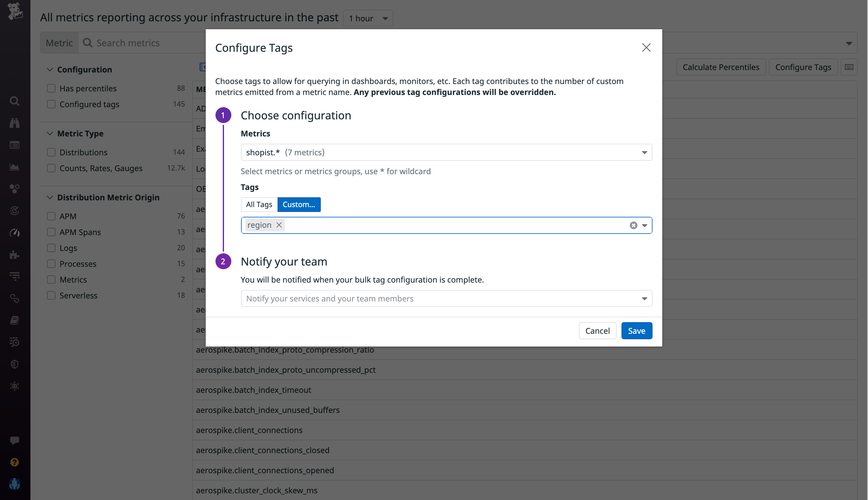
Task: Open the Metrics chart icon in sidebar
Action: pos(14,167)
